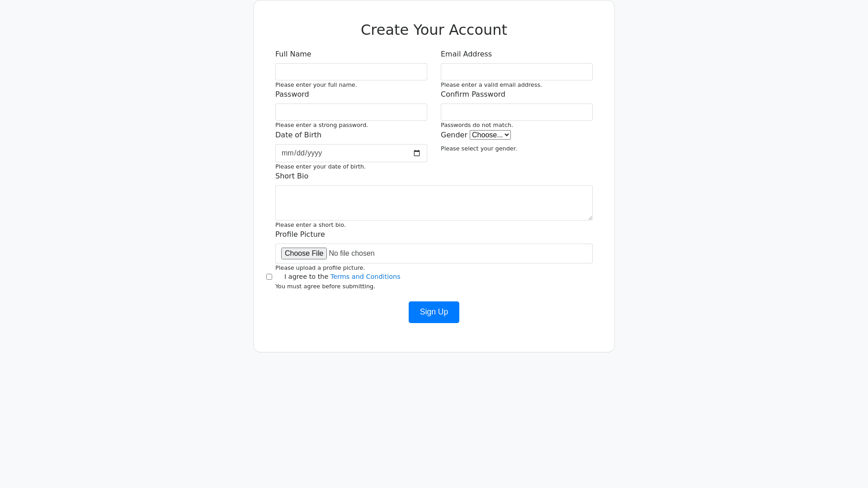The width and height of the screenshot is (868, 488).
Task: Click the Gender label text
Action: (454, 135)
